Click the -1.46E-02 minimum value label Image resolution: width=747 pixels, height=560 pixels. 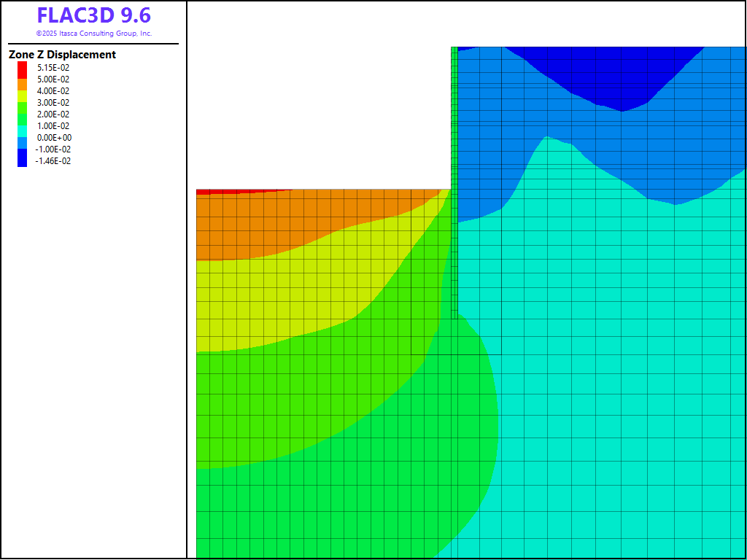coord(53,161)
